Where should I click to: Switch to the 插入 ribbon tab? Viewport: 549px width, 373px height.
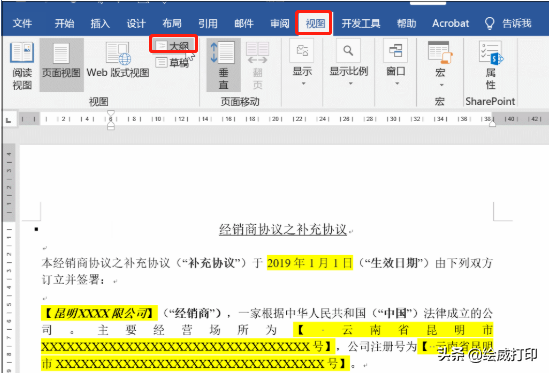pyautogui.click(x=100, y=23)
